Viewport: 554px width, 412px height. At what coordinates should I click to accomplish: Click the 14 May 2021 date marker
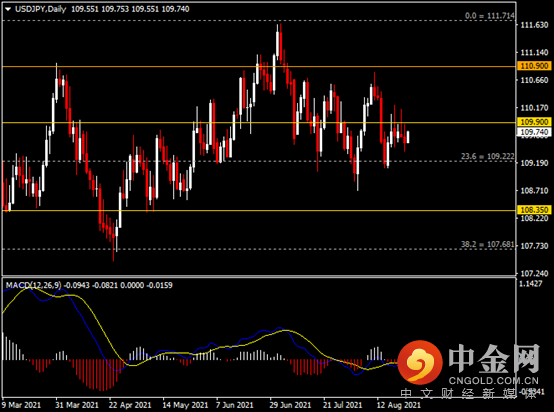coord(185,405)
